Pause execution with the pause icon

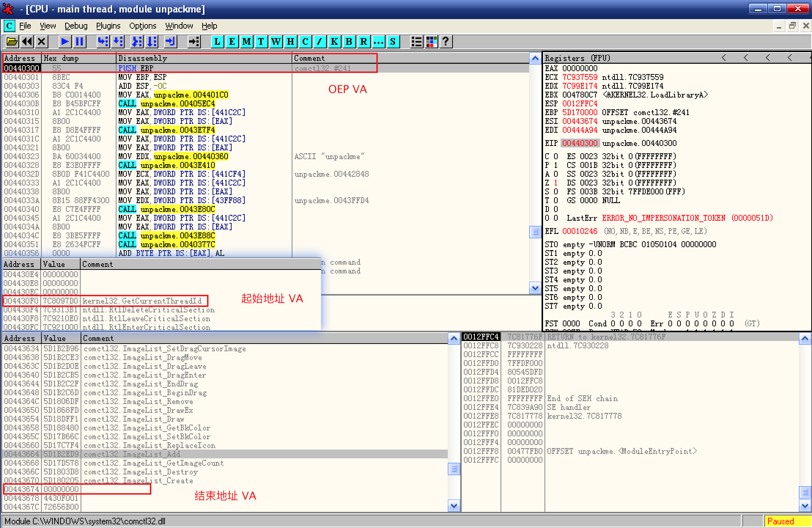tap(79, 41)
